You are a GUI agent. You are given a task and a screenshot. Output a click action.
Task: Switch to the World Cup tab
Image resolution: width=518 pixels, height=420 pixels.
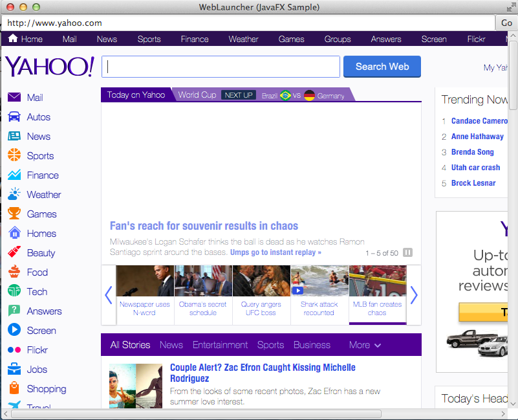coord(197,95)
